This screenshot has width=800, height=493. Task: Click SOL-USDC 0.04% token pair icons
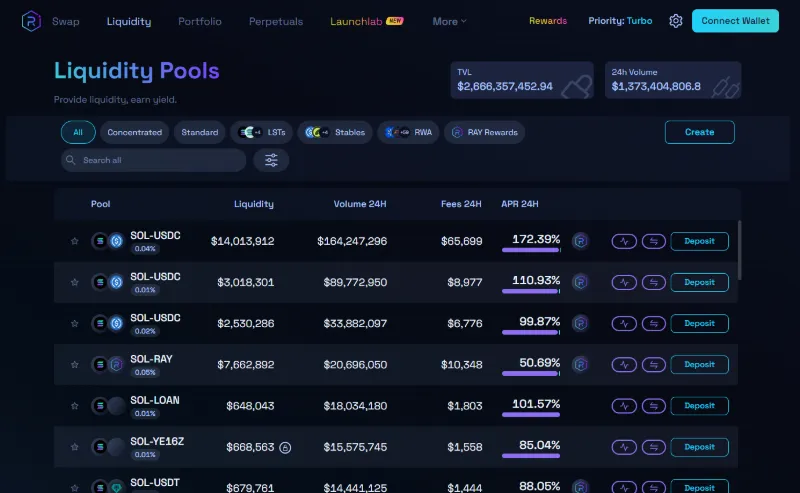click(x=108, y=241)
